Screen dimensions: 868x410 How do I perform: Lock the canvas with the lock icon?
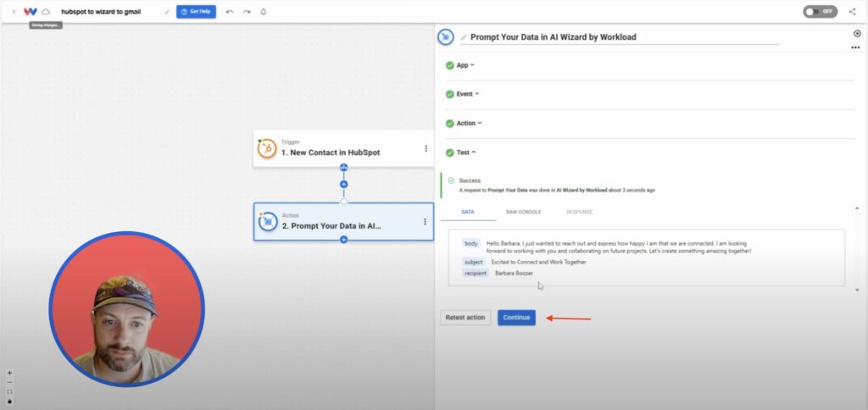coord(9,402)
